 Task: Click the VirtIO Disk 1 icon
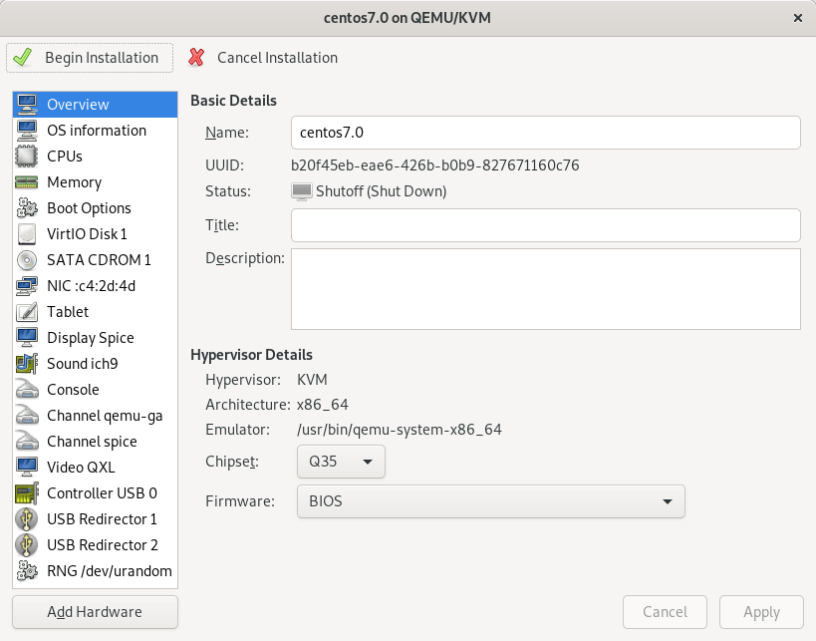[x=28, y=234]
